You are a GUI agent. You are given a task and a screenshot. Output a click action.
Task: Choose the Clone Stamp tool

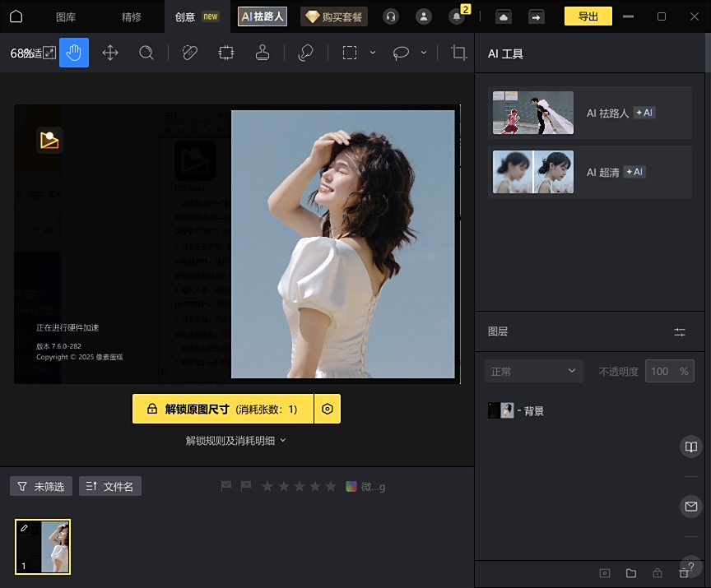pyautogui.click(x=263, y=53)
